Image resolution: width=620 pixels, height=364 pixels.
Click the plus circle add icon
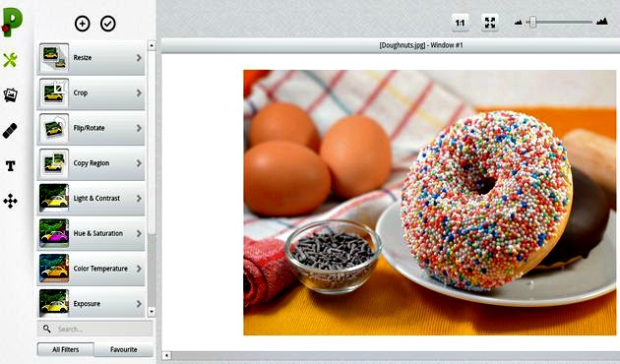(x=83, y=24)
